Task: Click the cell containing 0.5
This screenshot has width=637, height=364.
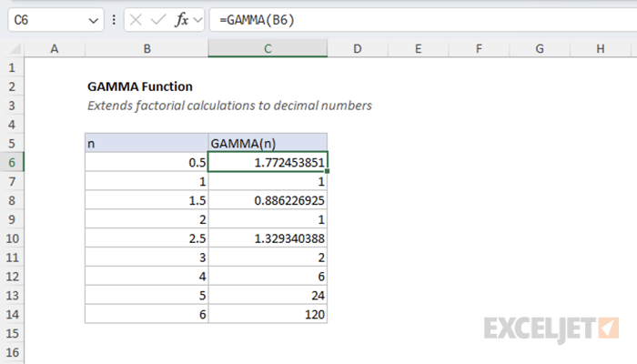Action: click(147, 163)
